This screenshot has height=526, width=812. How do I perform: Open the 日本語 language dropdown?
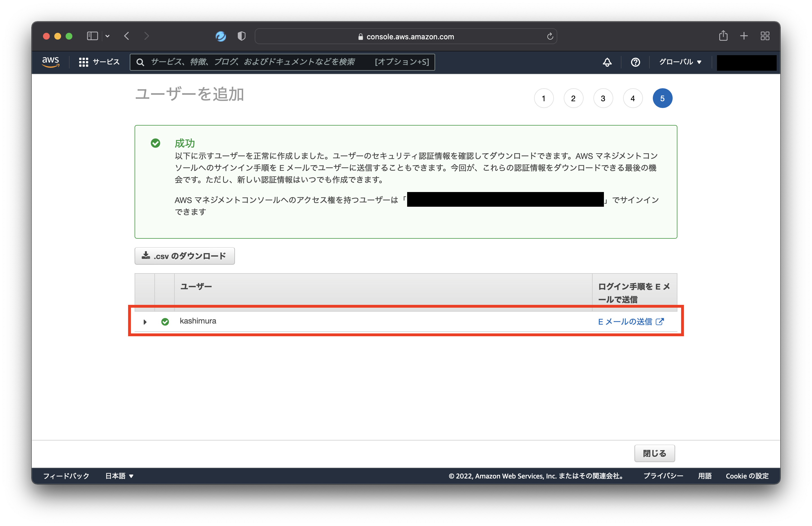click(x=118, y=476)
